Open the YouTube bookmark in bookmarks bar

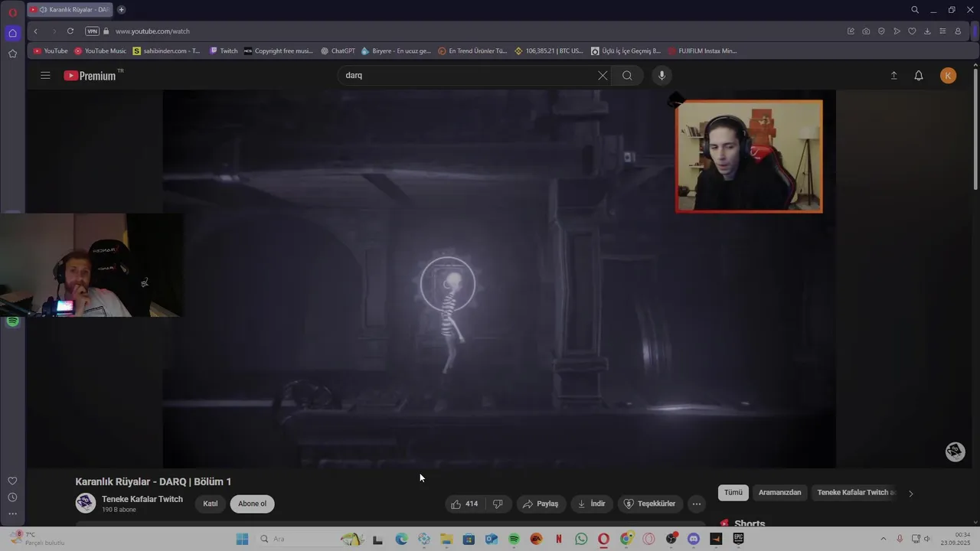(51, 51)
